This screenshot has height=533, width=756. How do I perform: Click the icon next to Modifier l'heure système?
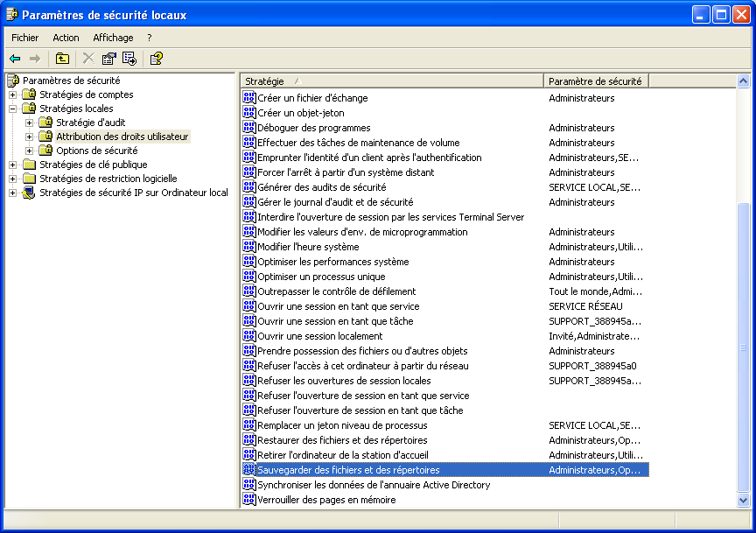click(248, 247)
